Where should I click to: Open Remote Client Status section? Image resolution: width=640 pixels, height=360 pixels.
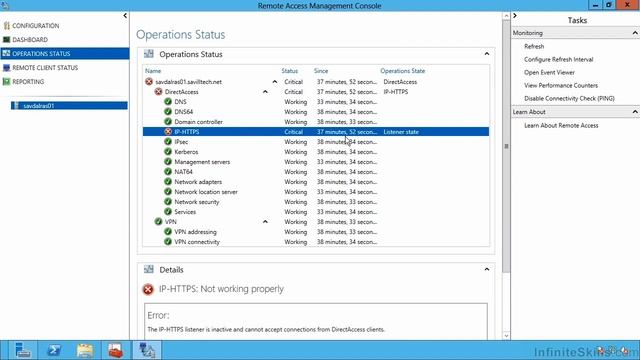click(45, 68)
